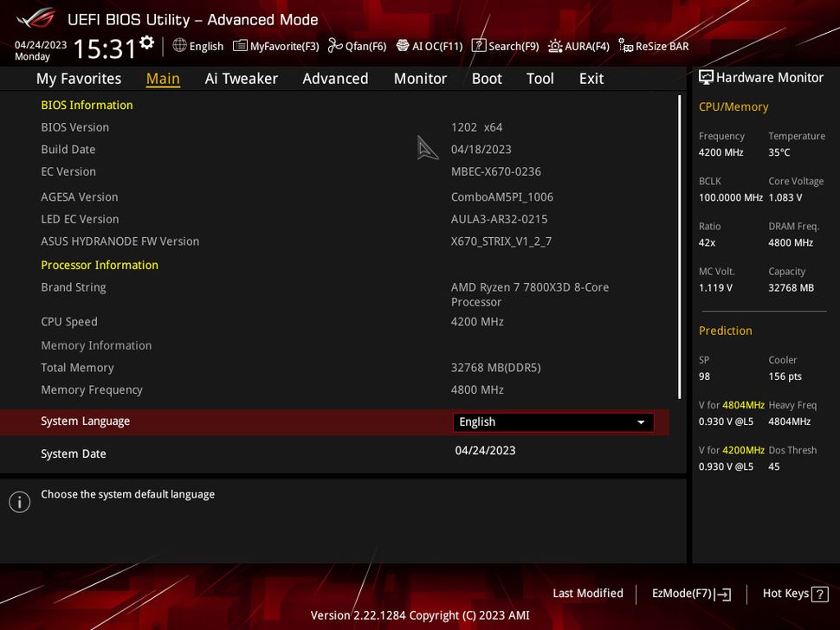Open the BIOS Search function
This screenshot has width=840, height=630.
tap(504, 46)
